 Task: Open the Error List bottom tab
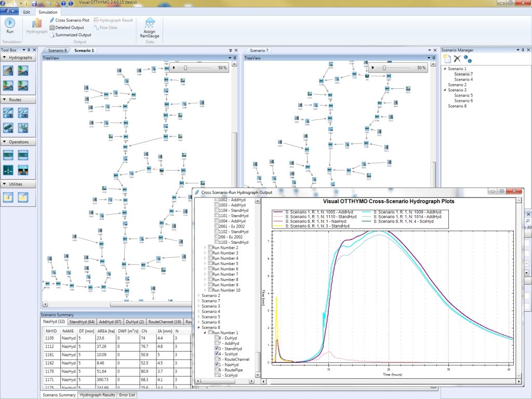127,395
